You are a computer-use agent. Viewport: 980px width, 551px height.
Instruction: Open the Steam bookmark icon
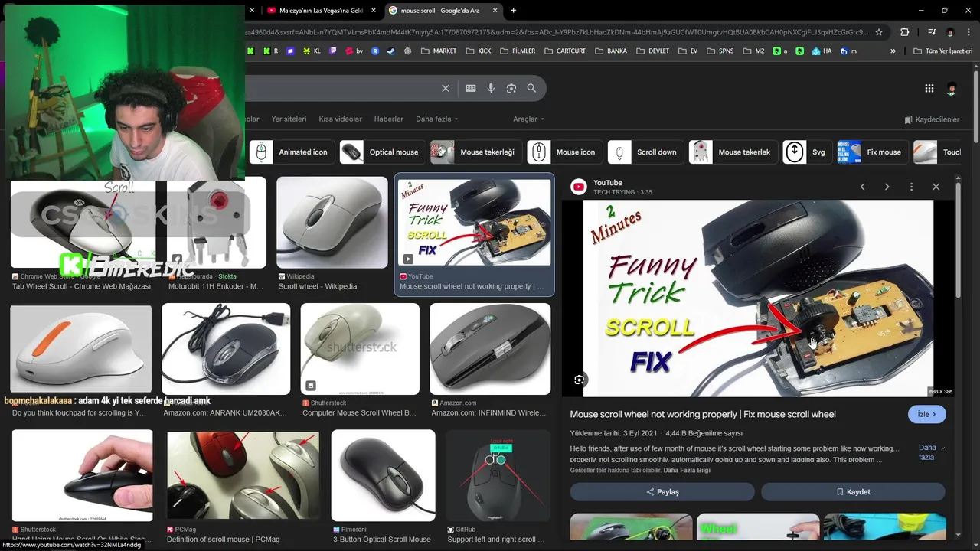pyautogui.click(x=390, y=51)
